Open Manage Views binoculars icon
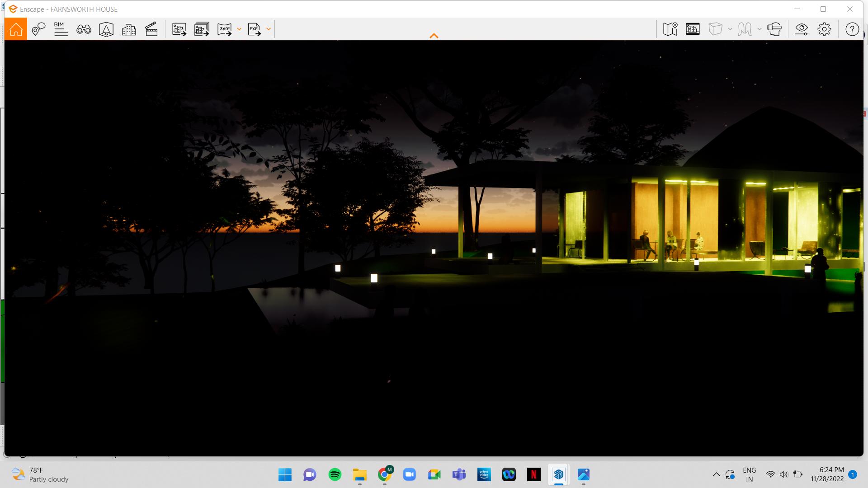Image resolution: width=868 pixels, height=488 pixels. coord(84,29)
